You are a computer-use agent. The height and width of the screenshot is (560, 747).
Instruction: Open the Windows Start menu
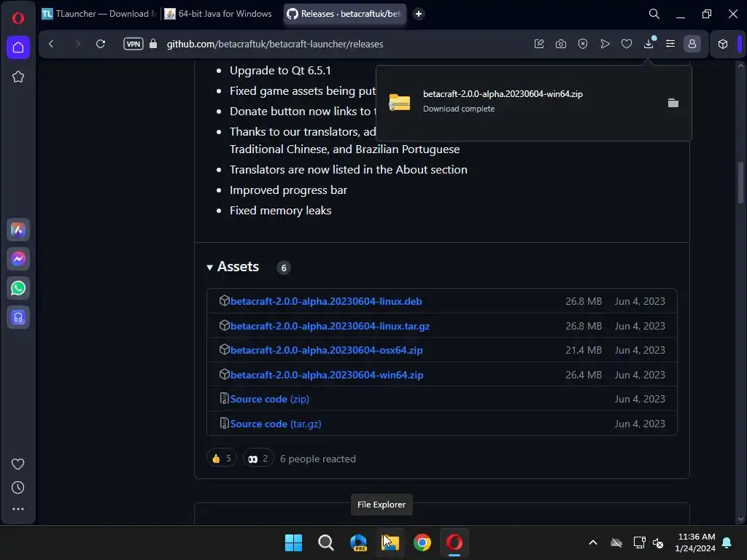(293, 542)
